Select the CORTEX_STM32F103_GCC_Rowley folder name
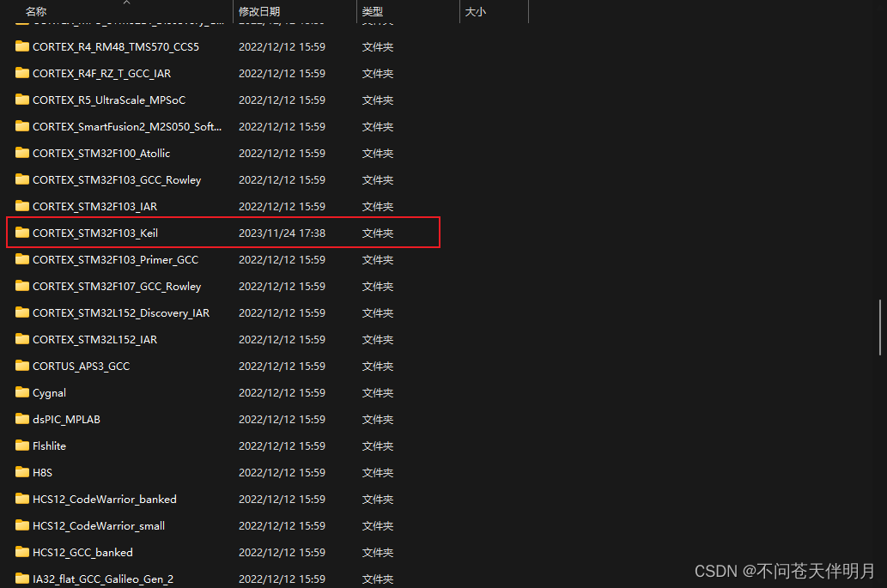 [x=117, y=179]
